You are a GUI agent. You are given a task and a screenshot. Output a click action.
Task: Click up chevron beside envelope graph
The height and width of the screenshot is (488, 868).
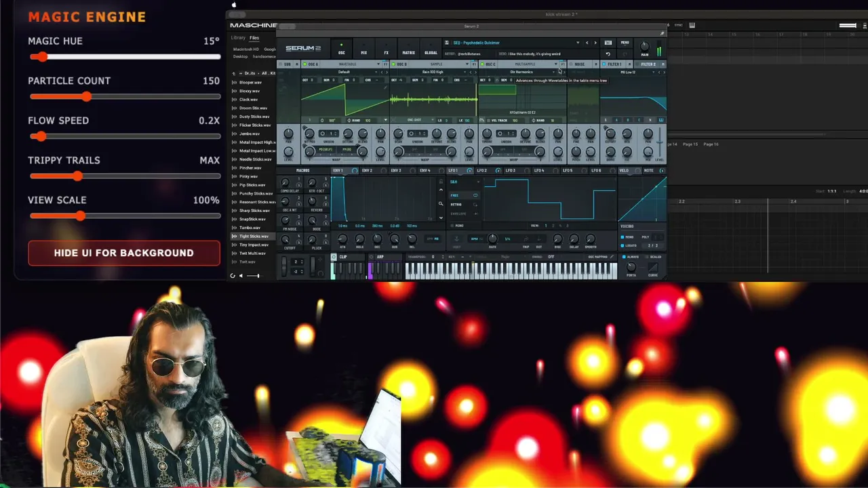click(441, 190)
